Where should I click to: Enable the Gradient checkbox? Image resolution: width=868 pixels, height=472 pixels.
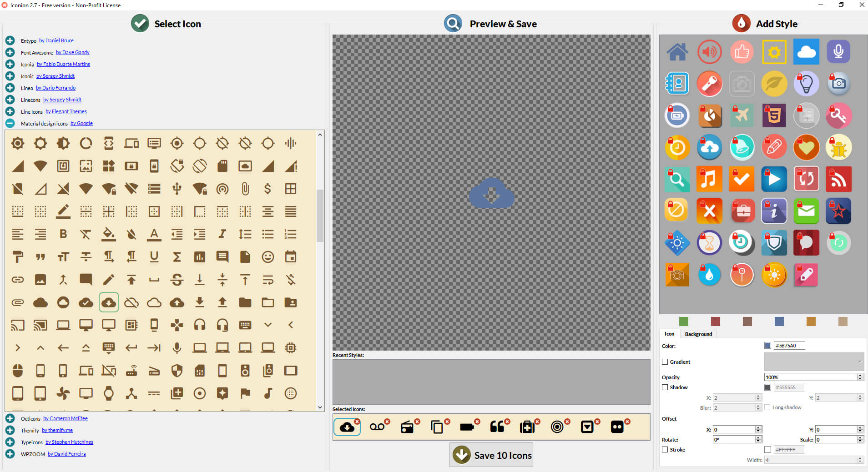click(x=665, y=362)
